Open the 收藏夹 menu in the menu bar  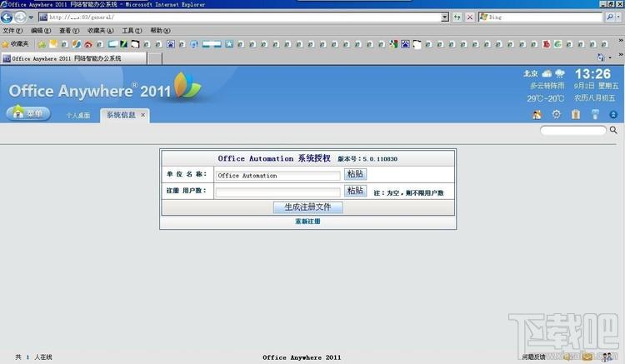[x=101, y=31]
